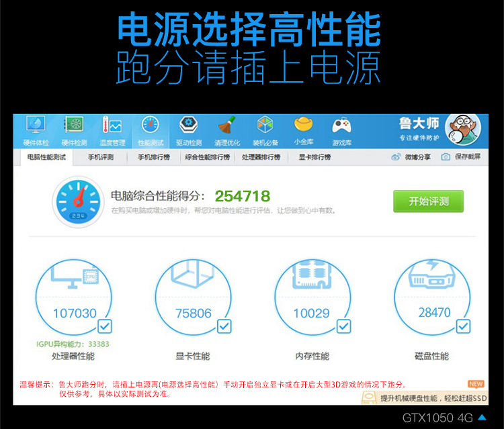This screenshot has width=504, height=429.
Task: Uncheck the 内存性能 test checkbox
Action: coord(344,326)
